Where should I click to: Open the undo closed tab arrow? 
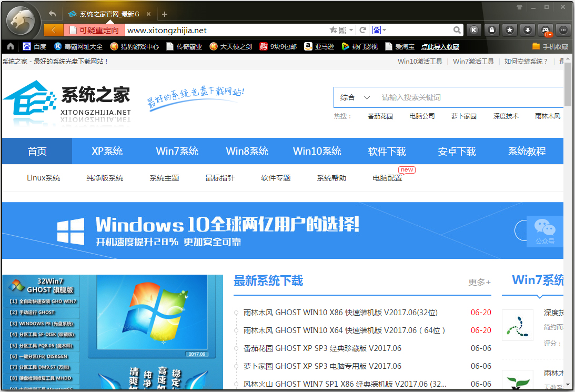point(52,14)
